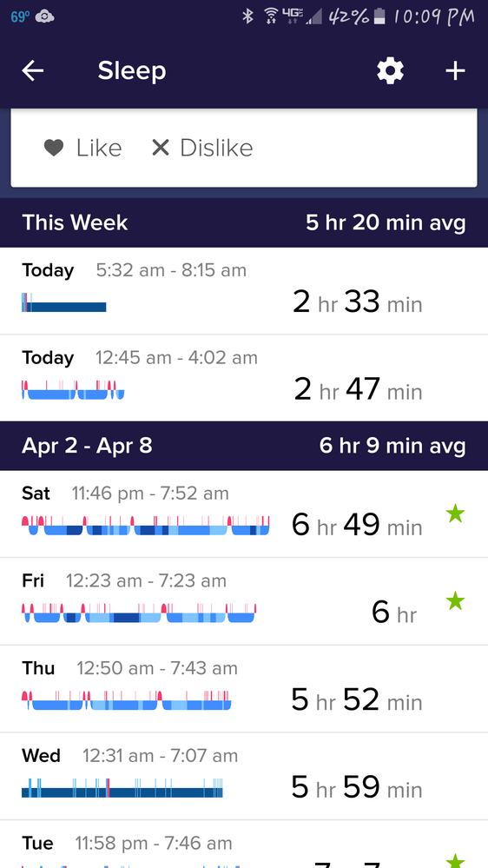
Task: Open Friday 6 hr sleep entry
Action: point(244,601)
